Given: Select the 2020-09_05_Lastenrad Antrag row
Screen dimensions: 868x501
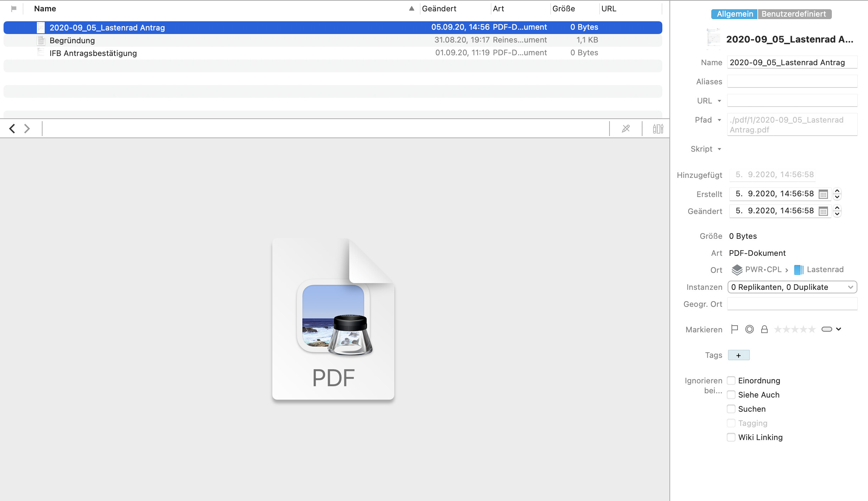Looking at the screenshot, I should point(333,28).
